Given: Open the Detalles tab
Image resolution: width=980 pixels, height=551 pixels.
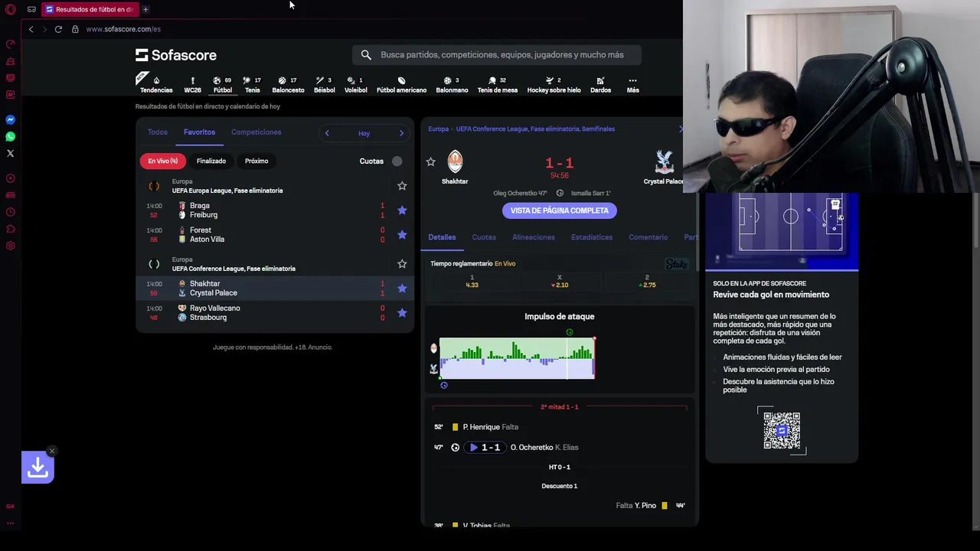Looking at the screenshot, I should click(x=442, y=237).
